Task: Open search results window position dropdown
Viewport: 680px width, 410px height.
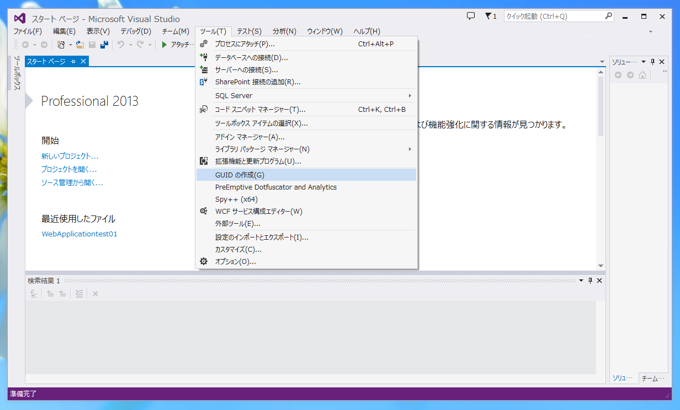Action: tap(581, 281)
